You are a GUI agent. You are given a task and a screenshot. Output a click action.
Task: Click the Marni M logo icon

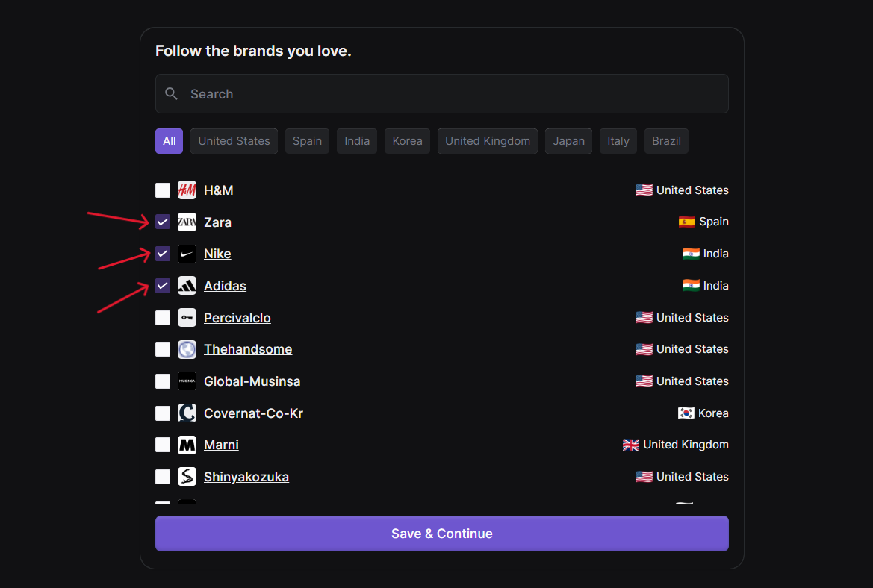[x=187, y=445]
